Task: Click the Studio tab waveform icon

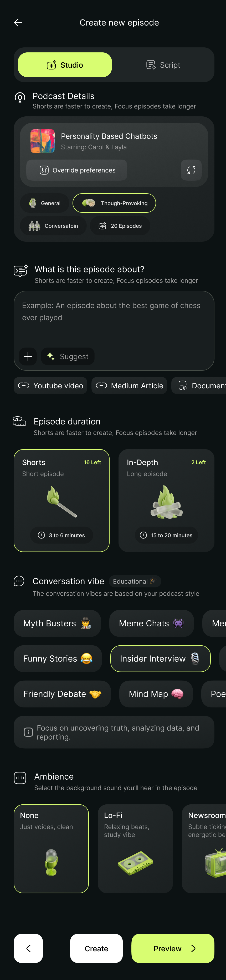Action: click(x=51, y=65)
